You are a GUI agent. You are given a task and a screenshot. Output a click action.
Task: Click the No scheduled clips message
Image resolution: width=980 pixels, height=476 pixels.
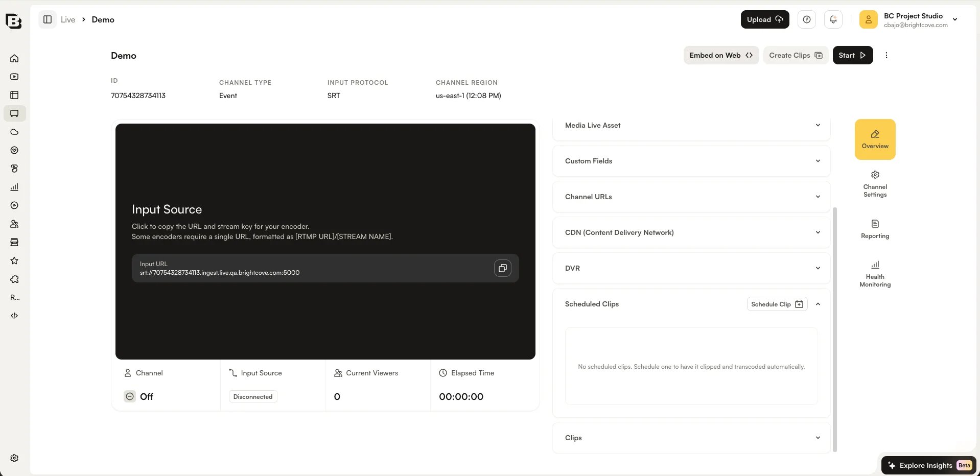[691, 367]
